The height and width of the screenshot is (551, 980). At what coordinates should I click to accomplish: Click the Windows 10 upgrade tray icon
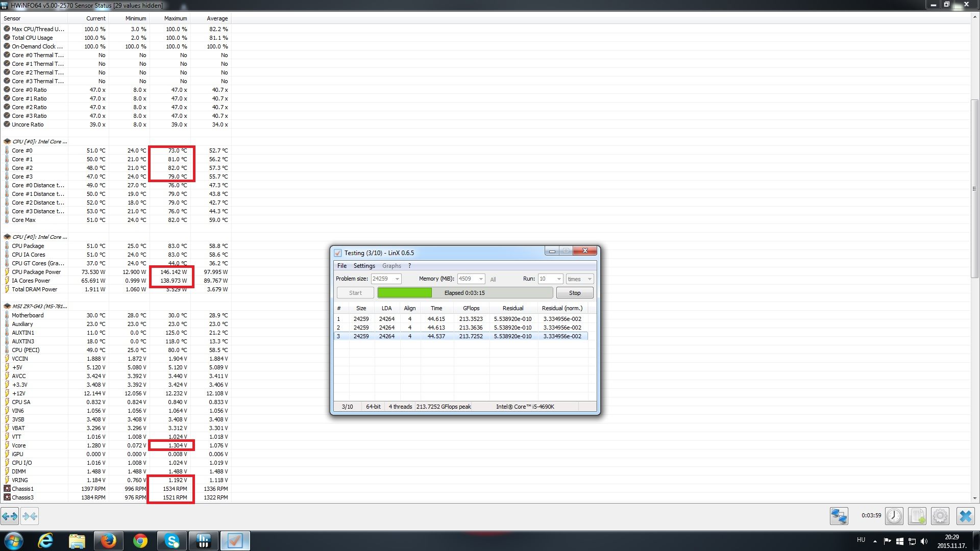pos(899,541)
